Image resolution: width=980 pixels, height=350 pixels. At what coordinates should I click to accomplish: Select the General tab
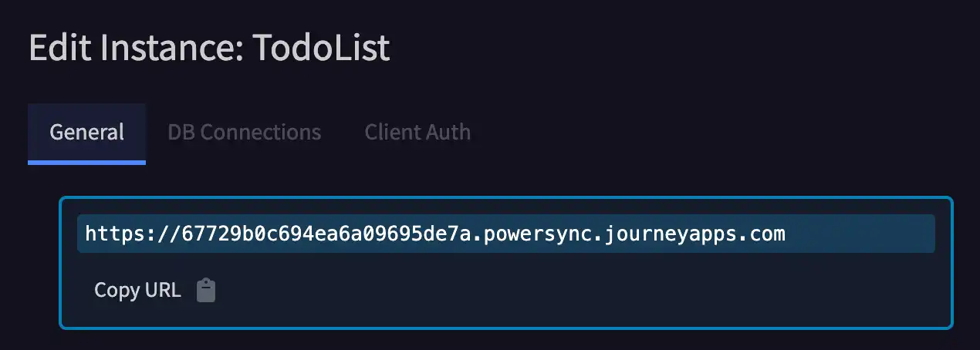[x=86, y=133]
